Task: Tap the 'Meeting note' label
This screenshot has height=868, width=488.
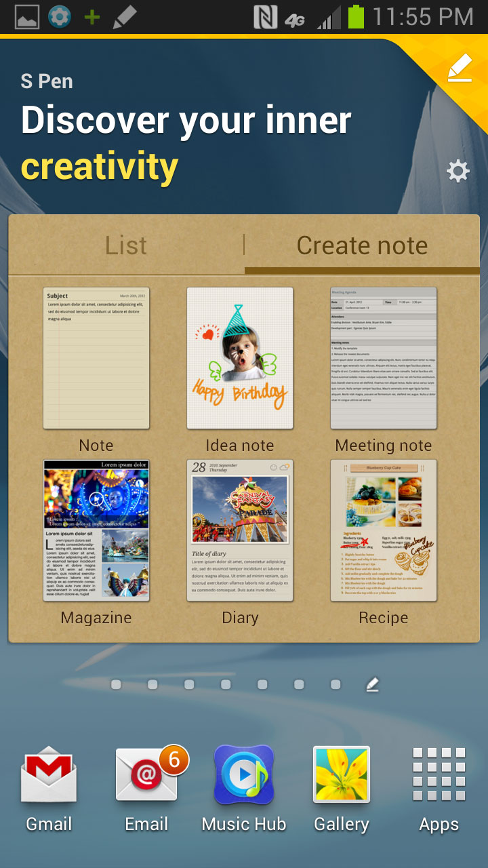Action: point(384,446)
